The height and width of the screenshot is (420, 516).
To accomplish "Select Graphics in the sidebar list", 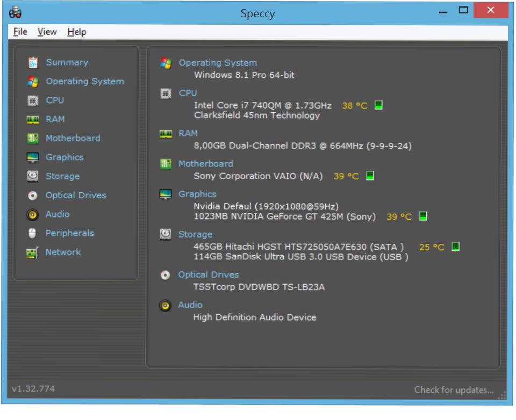I will pos(64,157).
